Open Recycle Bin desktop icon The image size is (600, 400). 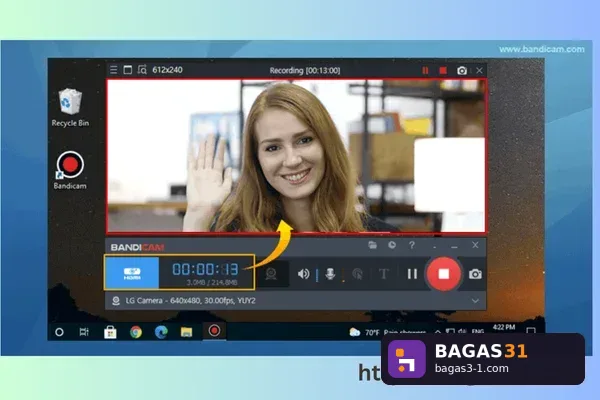[x=70, y=108]
